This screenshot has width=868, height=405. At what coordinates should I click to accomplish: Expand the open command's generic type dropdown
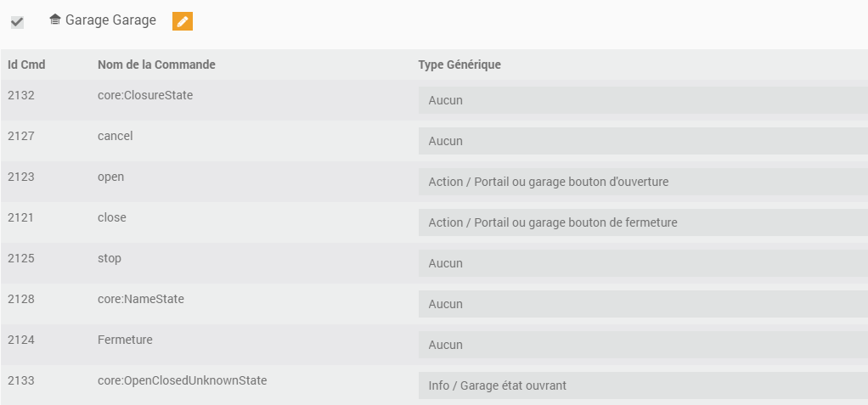tap(642, 182)
